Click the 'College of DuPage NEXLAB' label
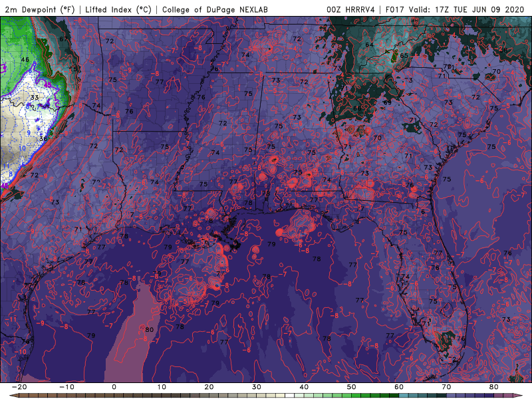The height and width of the screenshot is (399, 532). [215, 9]
